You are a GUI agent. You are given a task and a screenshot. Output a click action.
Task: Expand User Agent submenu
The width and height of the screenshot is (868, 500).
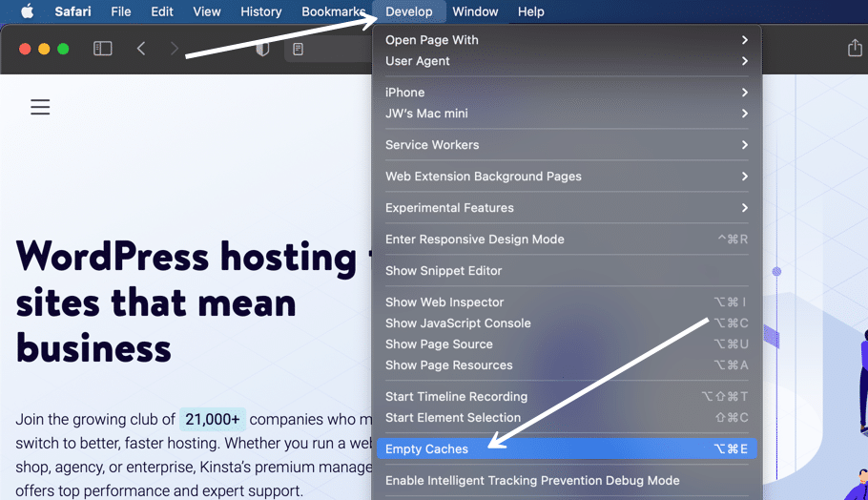tap(567, 61)
